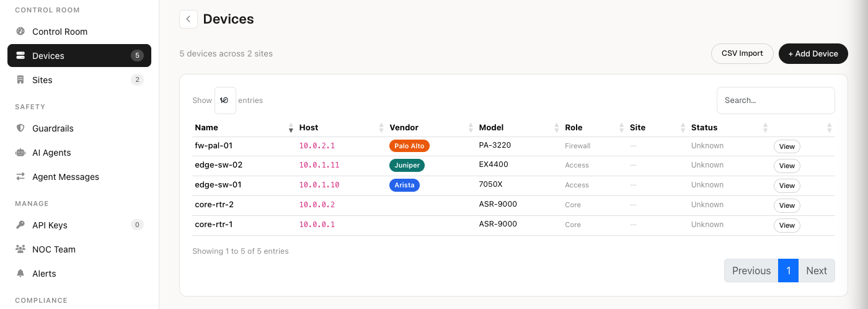Sort table by Vendor column

pos(432,127)
